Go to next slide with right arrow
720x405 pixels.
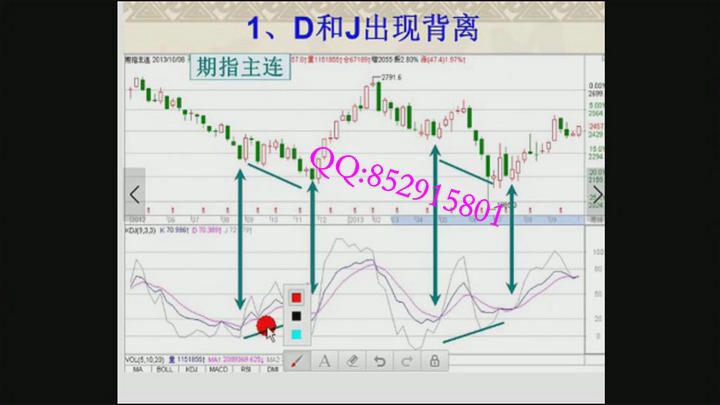pyautogui.click(x=597, y=194)
